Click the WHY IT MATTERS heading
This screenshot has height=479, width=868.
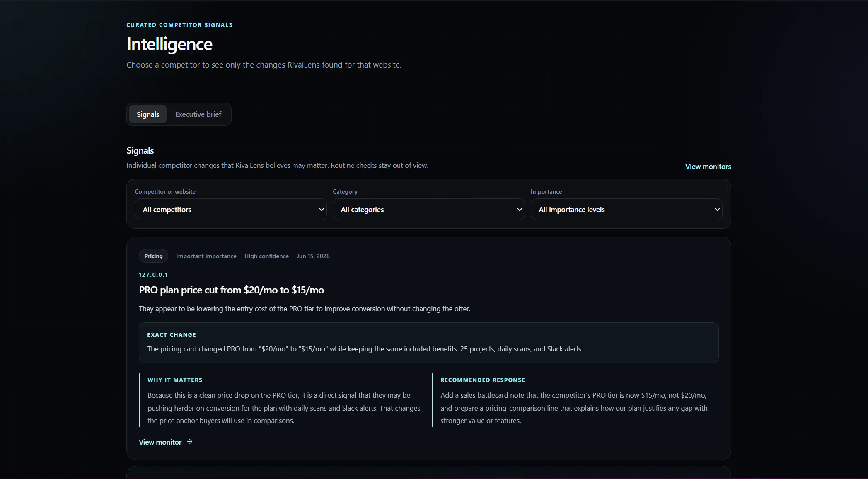[175, 380]
